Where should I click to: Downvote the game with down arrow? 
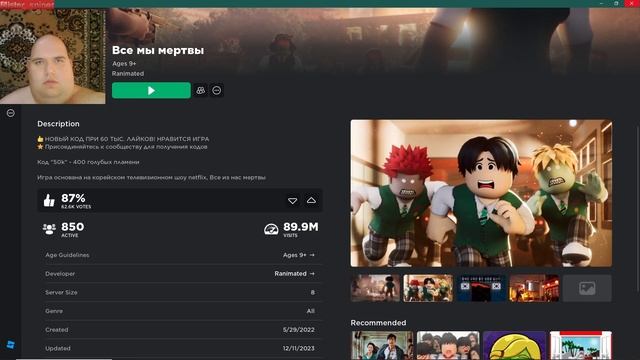[292, 200]
